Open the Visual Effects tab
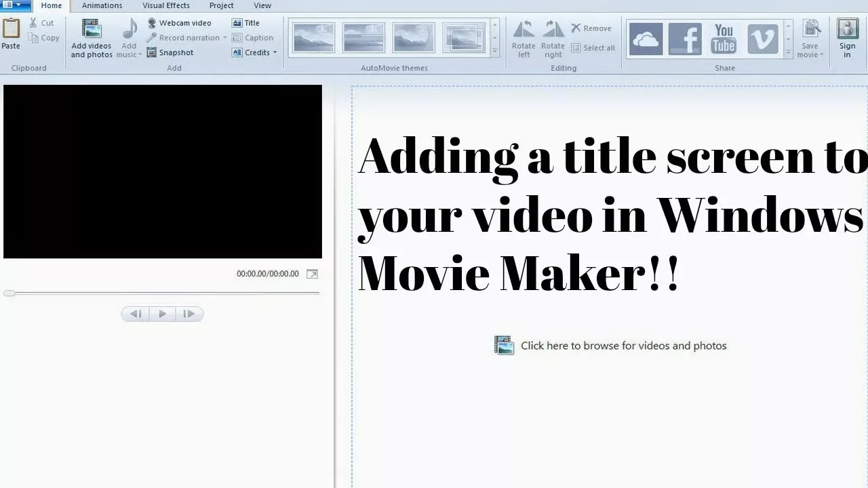This screenshot has height=488, width=868. [x=166, y=5]
